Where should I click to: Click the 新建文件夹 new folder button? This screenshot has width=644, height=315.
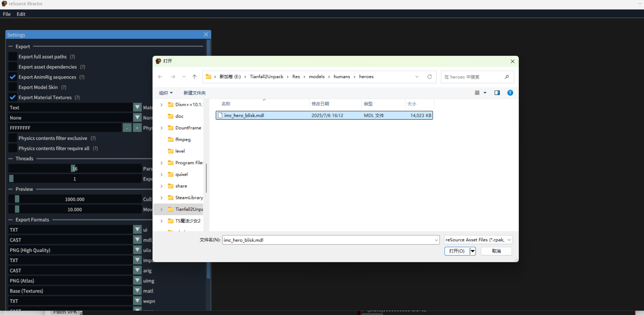coord(194,93)
